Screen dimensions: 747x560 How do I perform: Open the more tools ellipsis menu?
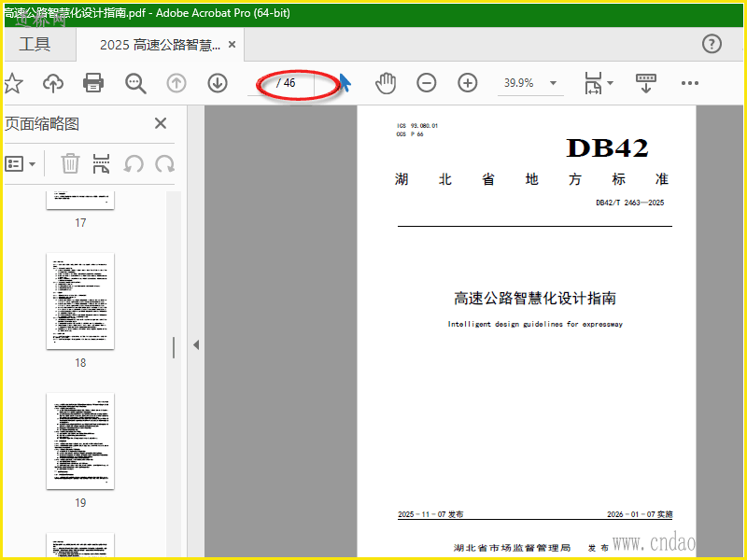[x=690, y=83]
